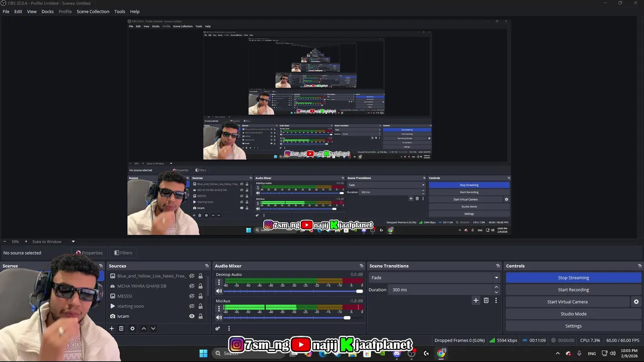Image resolution: width=644 pixels, height=362 pixels.
Task: Click the image icon beside MESSSI source
Action: click(113, 296)
